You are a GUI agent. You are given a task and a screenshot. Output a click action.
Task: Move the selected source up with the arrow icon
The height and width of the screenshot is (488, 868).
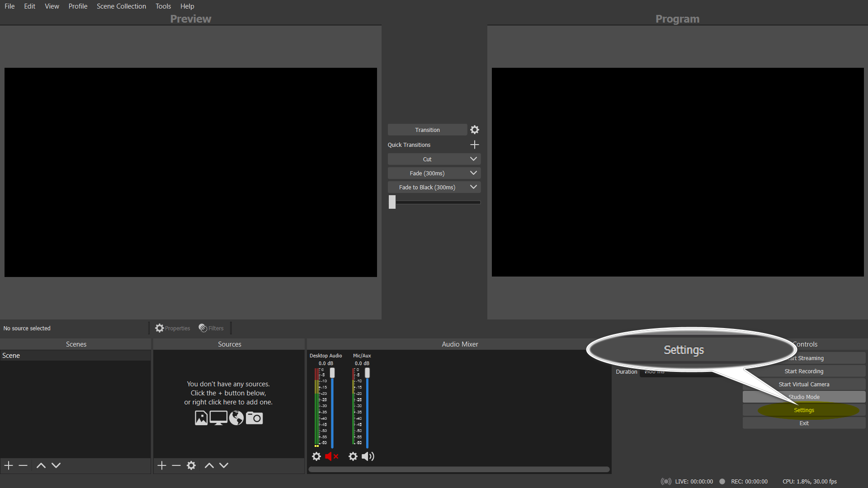[209, 465]
